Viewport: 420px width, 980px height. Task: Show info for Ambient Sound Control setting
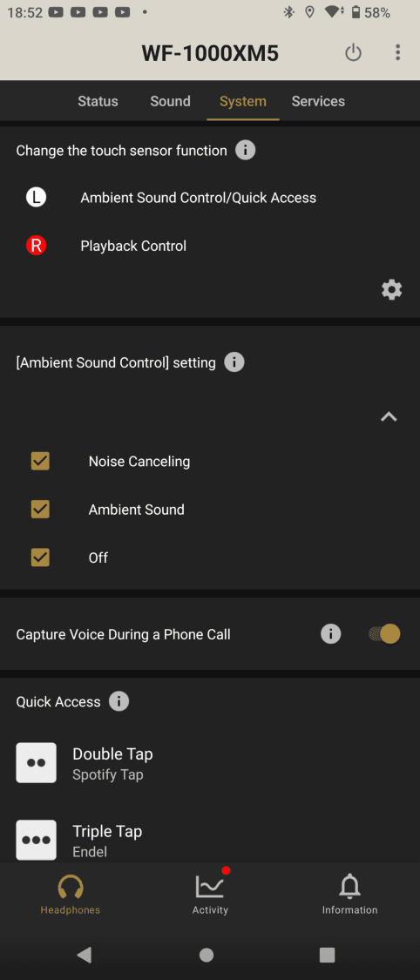(x=234, y=362)
